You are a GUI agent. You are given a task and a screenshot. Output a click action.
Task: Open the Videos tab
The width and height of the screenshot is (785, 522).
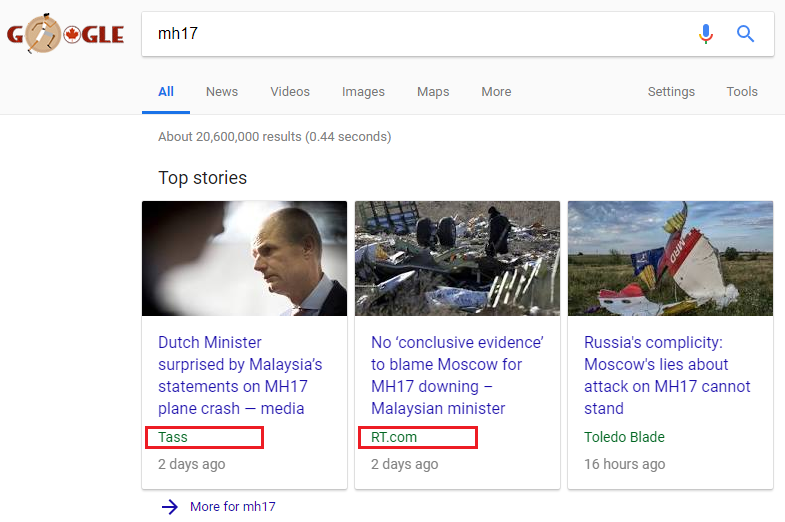tap(290, 92)
